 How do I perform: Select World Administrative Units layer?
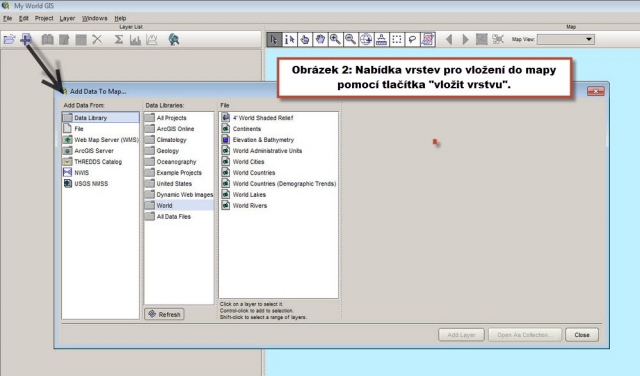pos(279,151)
